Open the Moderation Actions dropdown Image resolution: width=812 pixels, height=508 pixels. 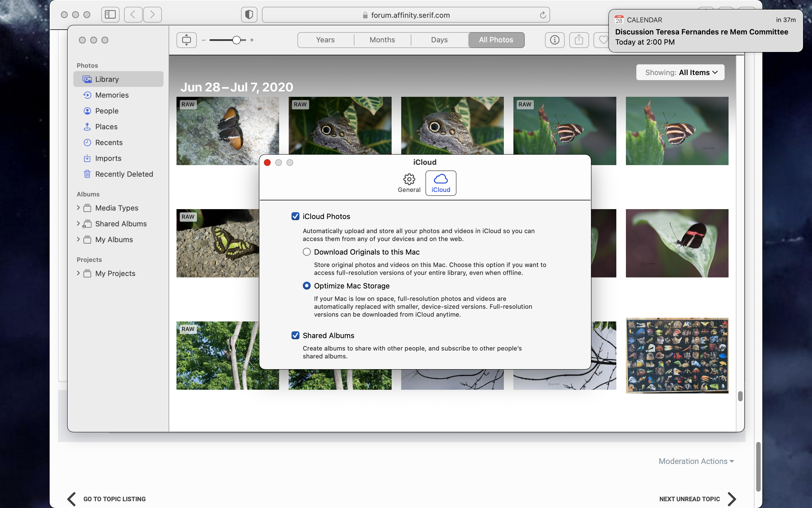(x=696, y=461)
